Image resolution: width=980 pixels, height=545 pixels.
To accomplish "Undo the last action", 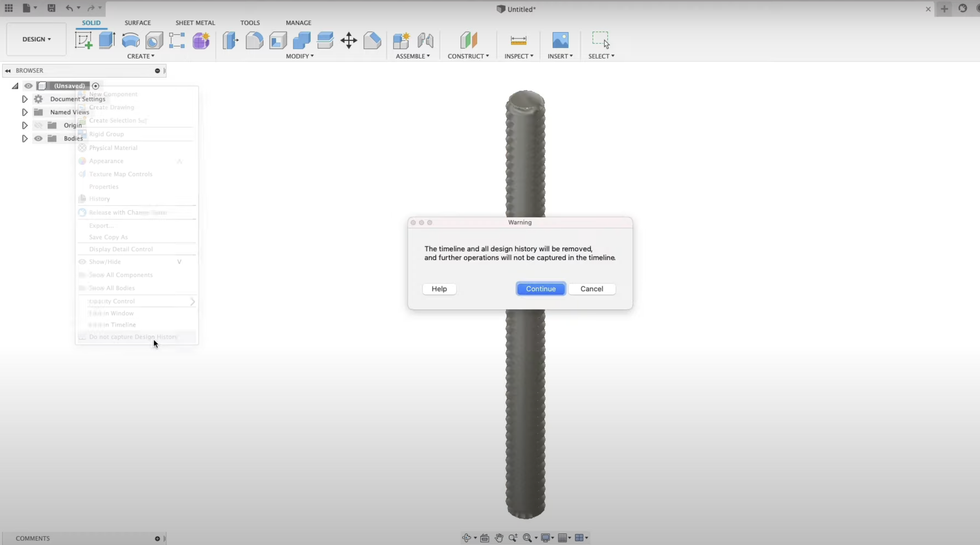I will (x=69, y=8).
